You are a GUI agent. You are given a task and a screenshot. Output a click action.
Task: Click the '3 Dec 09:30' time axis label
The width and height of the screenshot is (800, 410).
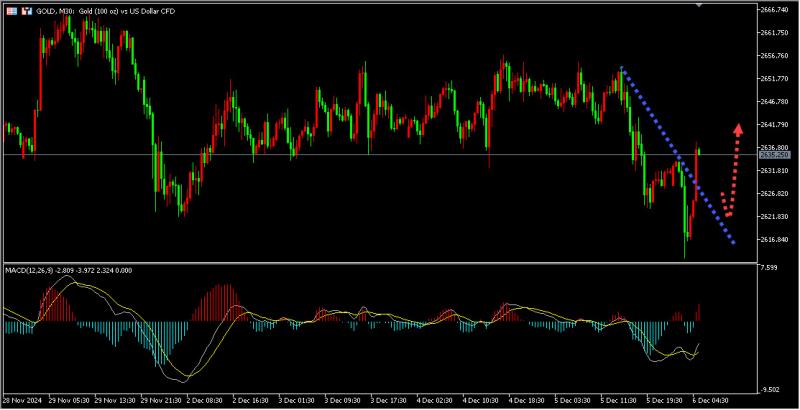(x=343, y=401)
